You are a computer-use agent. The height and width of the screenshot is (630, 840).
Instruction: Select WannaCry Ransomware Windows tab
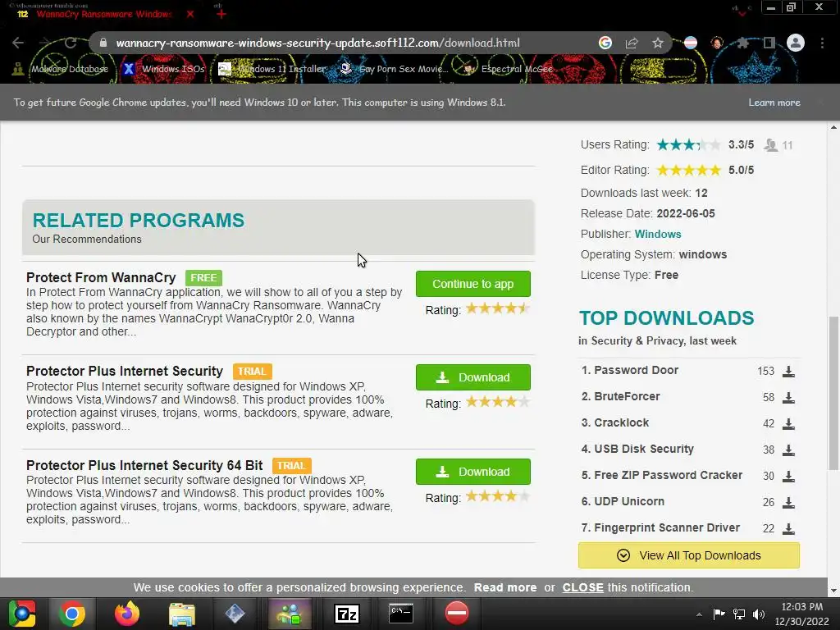click(x=104, y=14)
